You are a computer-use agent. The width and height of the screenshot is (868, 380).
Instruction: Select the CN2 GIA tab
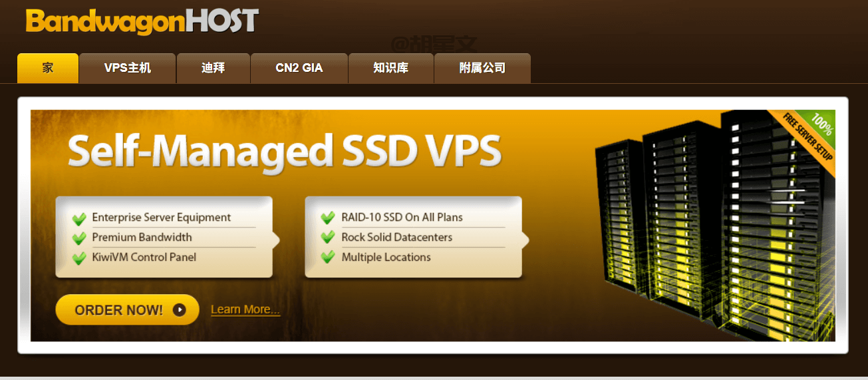299,68
